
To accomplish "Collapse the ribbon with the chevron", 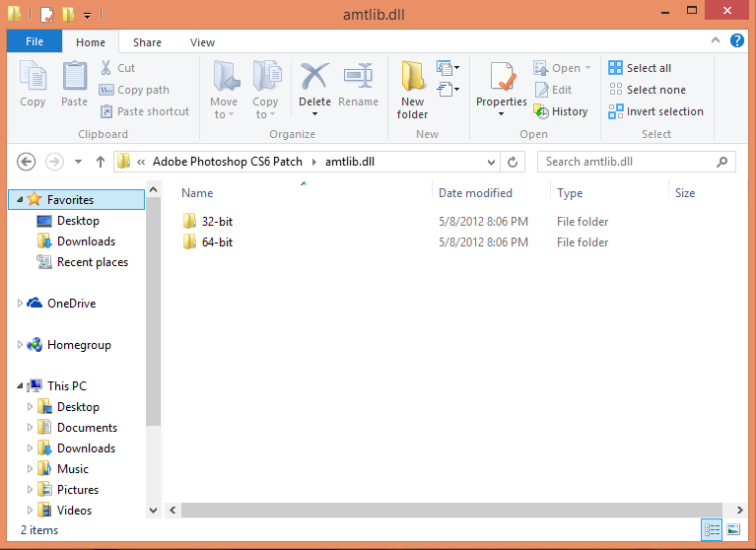I will pyautogui.click(x=716, y=41).
